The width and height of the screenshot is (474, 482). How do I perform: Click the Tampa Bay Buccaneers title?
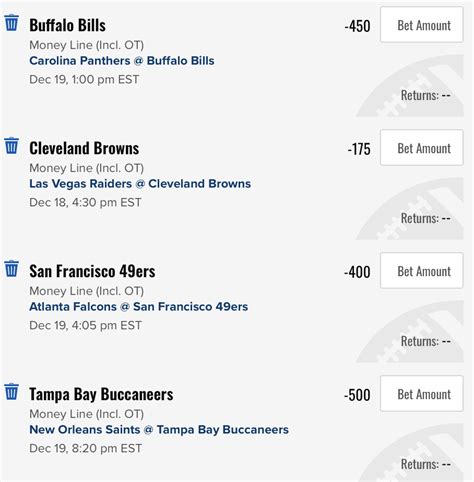pos(101,394)
